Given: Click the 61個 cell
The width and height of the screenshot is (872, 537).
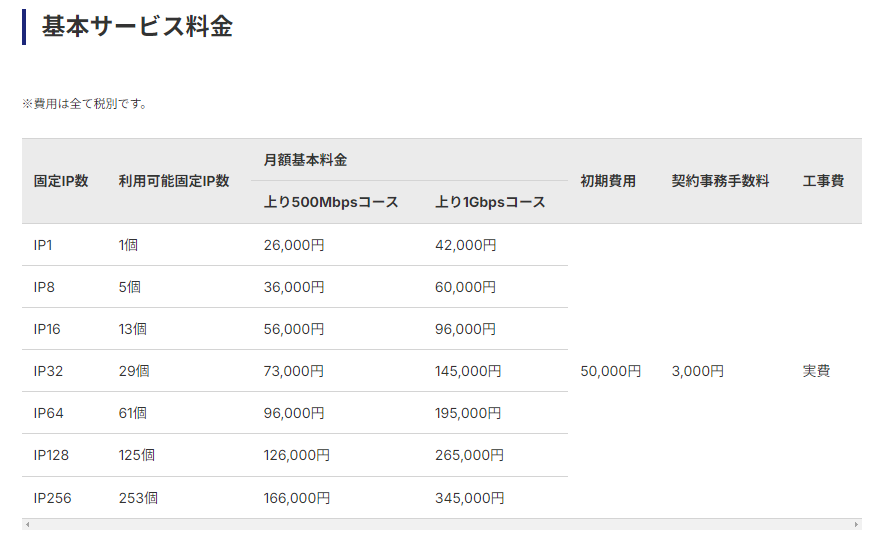Looking at the screenshot, I should pyautogui.click(x=132, y=414).
